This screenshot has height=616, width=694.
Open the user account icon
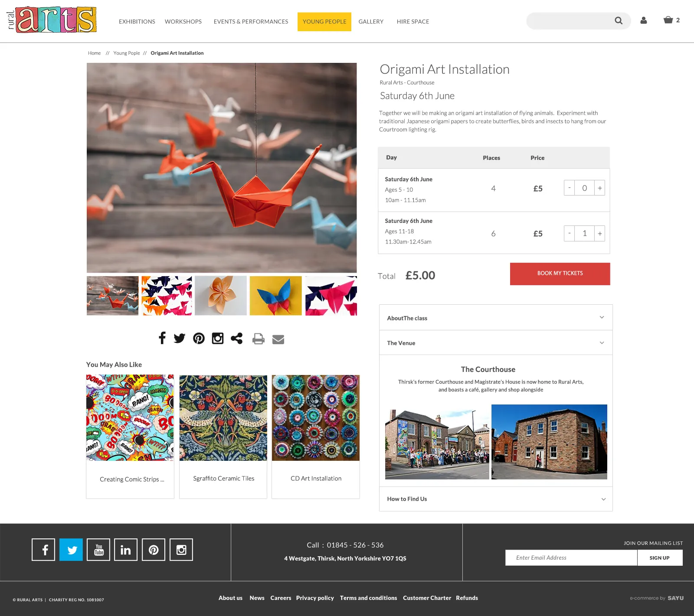(644, 20)
